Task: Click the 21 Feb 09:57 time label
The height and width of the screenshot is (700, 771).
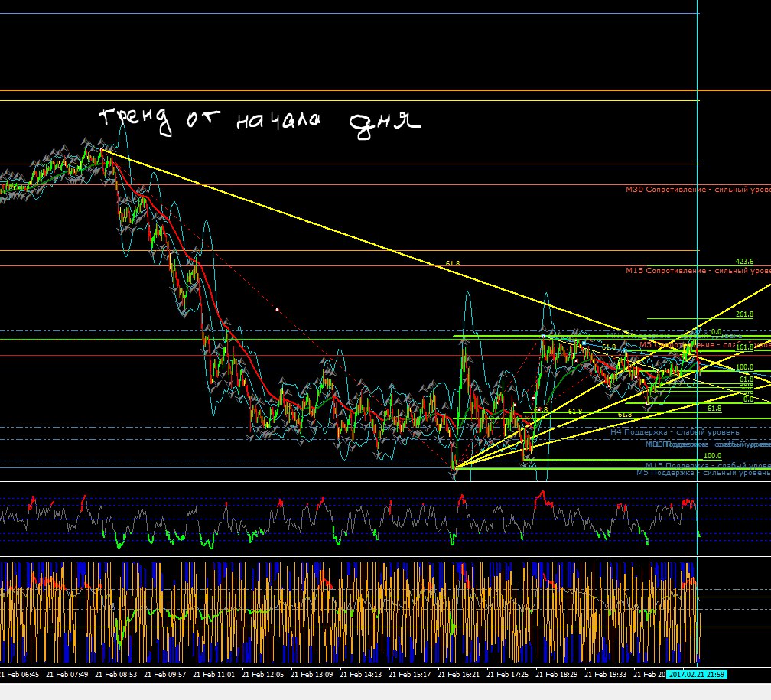Action: point(165,675)
